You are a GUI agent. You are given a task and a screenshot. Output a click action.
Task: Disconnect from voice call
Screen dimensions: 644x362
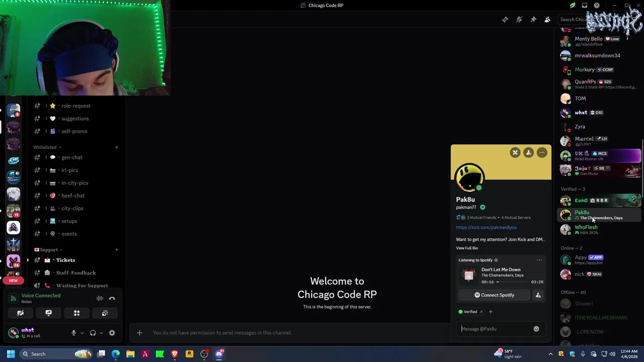click(112, 299)
